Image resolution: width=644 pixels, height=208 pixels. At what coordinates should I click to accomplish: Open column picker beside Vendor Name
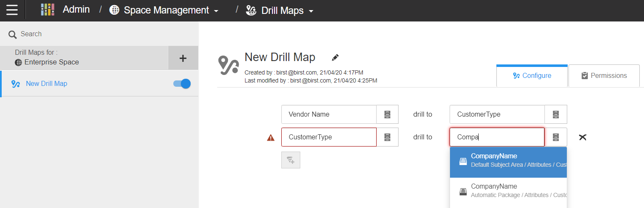coord(388,114)
